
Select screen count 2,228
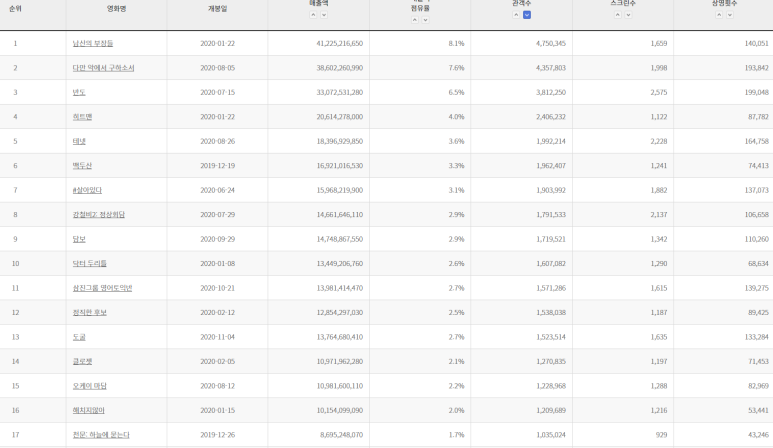click(x=659, y=141)
